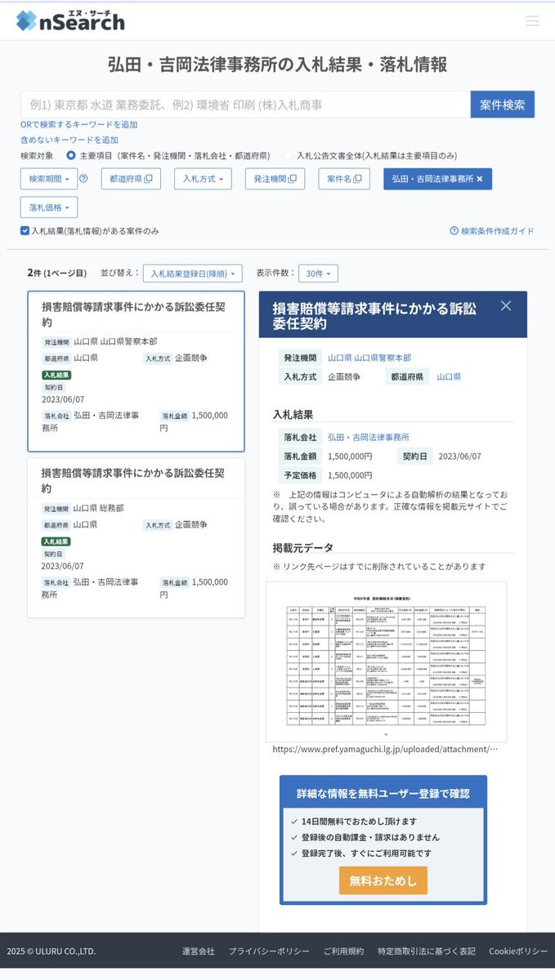
Task: Remove the 弘田・吉岡法律事務所 filter tag
Action: [x=480, y=179]
